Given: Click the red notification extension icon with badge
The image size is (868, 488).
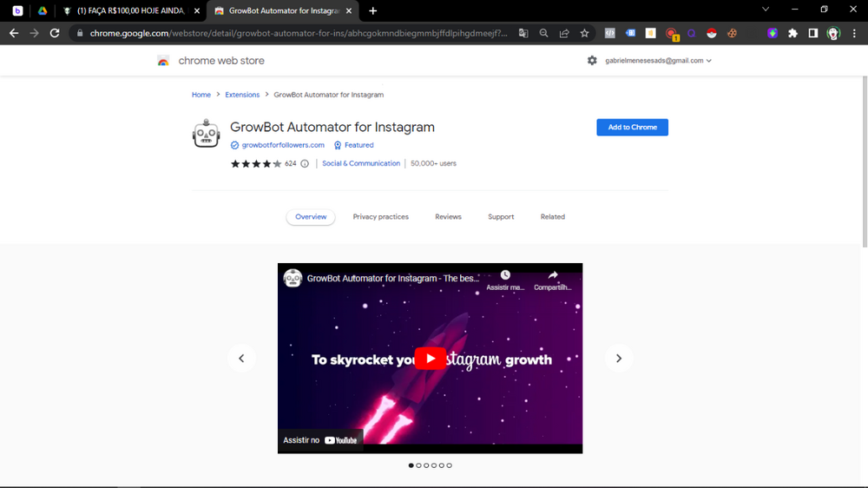Looking at the screenshot, I should (672, 34).
